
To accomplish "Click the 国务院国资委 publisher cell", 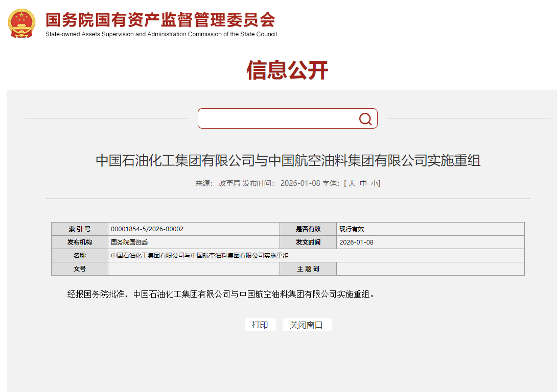I will tap(129, 242).
